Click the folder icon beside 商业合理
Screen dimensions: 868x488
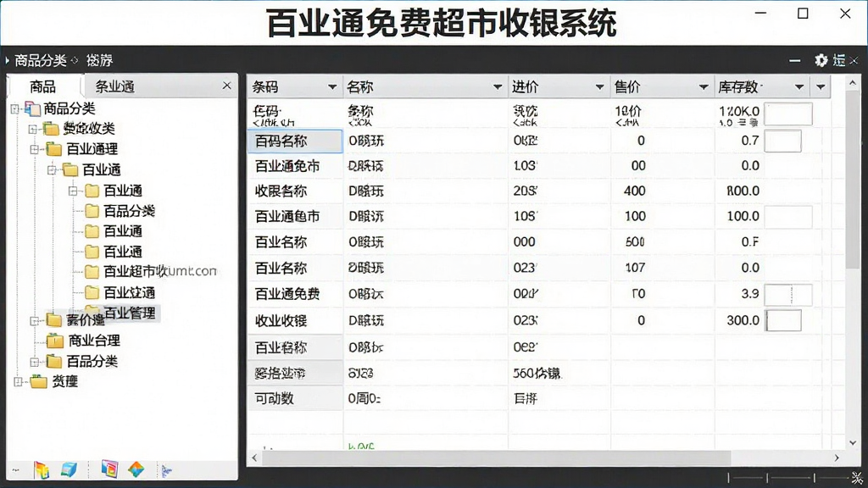[x=55, y=341]
